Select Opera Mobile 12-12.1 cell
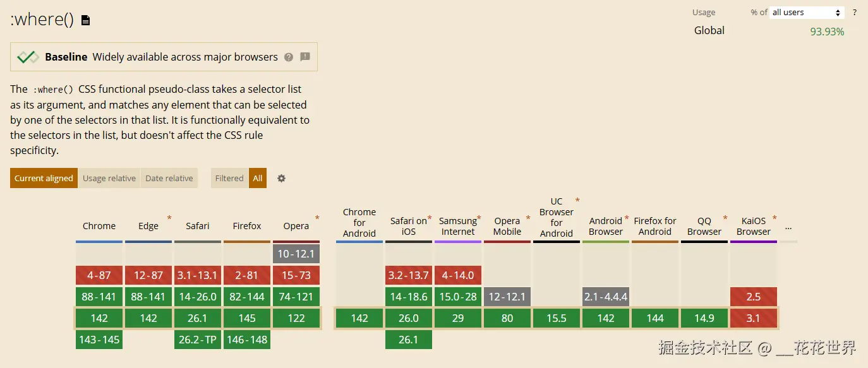Viewport: 868px width, 368px height. [507, 297]
